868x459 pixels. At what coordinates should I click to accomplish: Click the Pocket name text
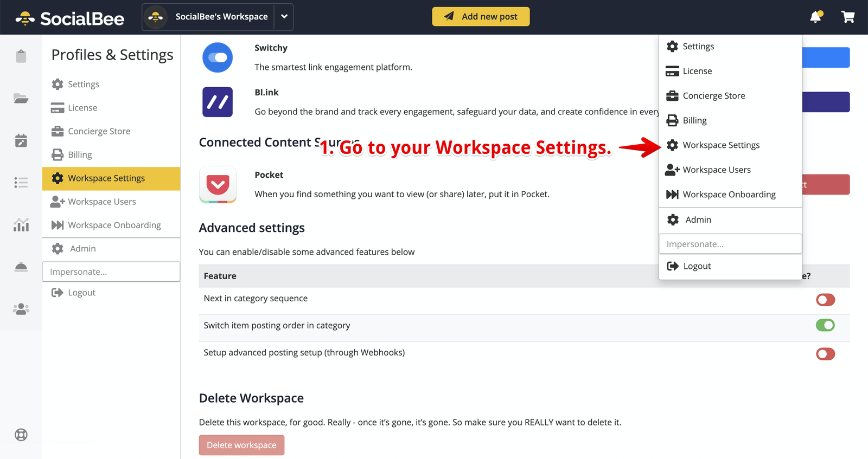tap(269, 174)
